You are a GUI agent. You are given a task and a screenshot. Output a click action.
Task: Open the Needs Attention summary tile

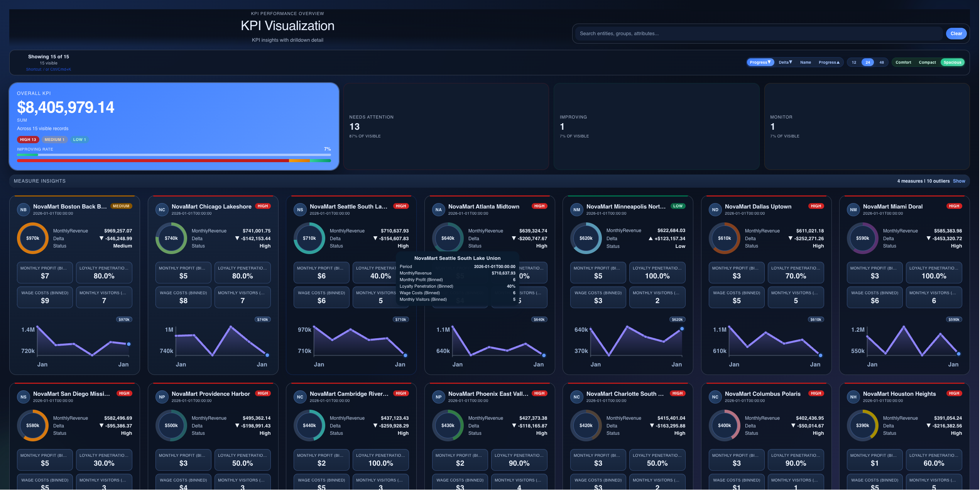(x=446, y=127)
